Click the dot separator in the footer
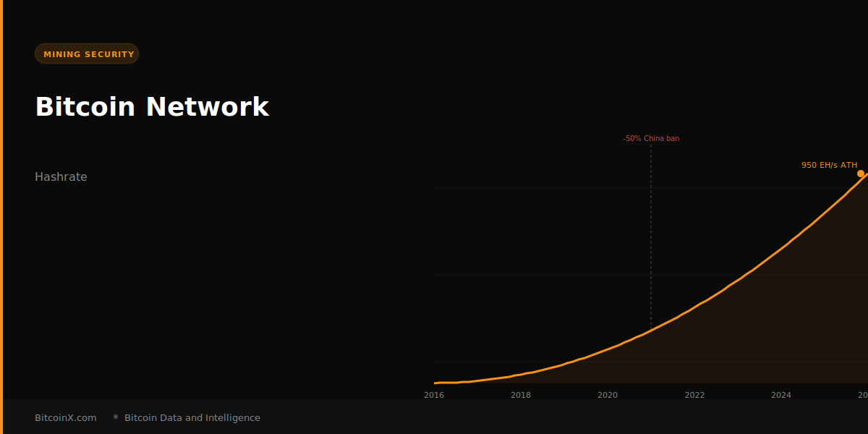Screen dimensions: 868x434 pyautogui.click(x=114, y=417)
